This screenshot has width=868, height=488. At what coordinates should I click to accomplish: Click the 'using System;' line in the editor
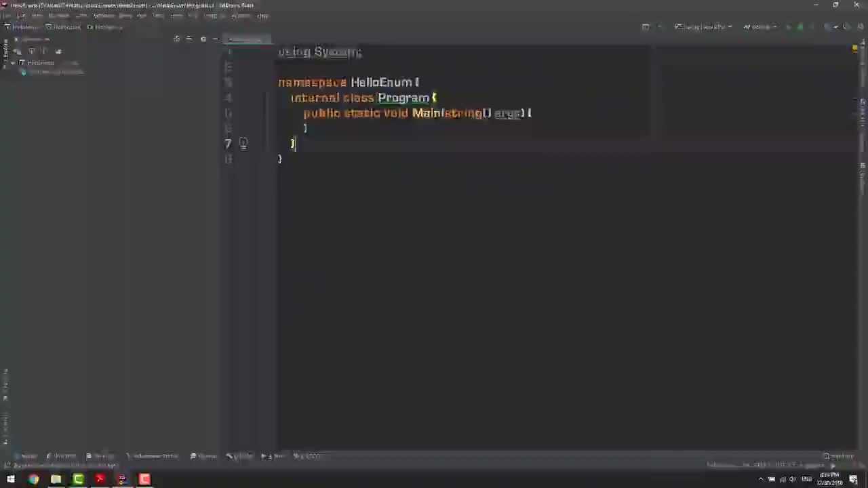coord(320,52)
